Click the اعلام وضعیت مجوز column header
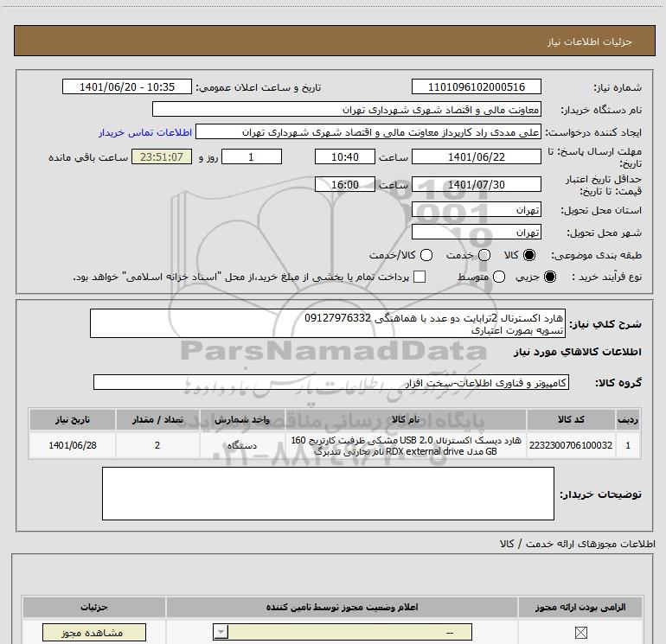Viewport: 666px width, 644px height. (342, 607)
